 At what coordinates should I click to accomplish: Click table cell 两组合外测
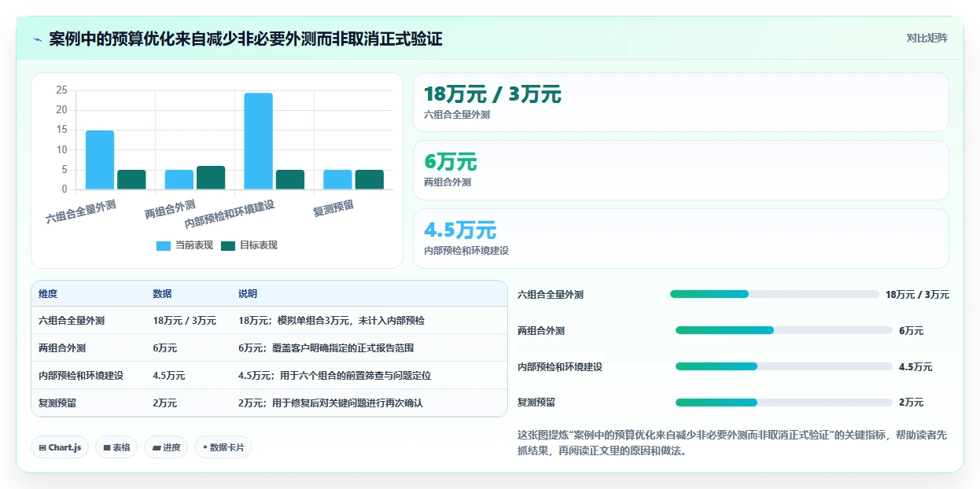(x=62, y=348)
